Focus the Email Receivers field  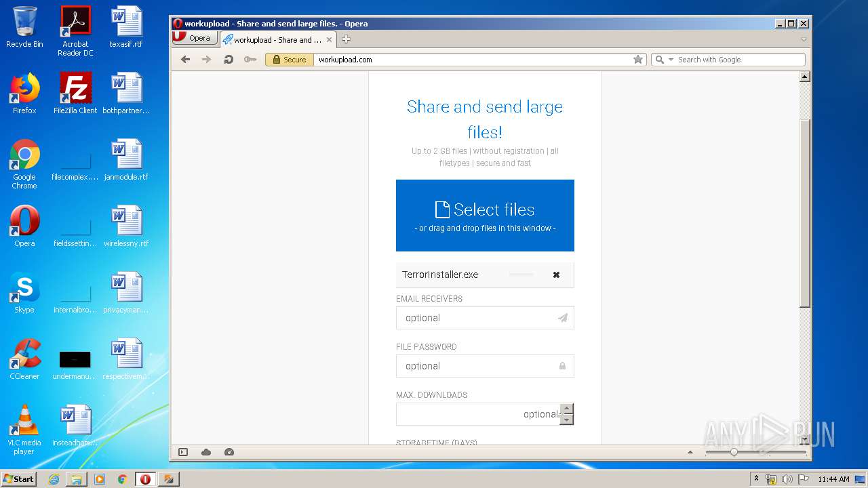pyautogui.click(x=485, y=318)
